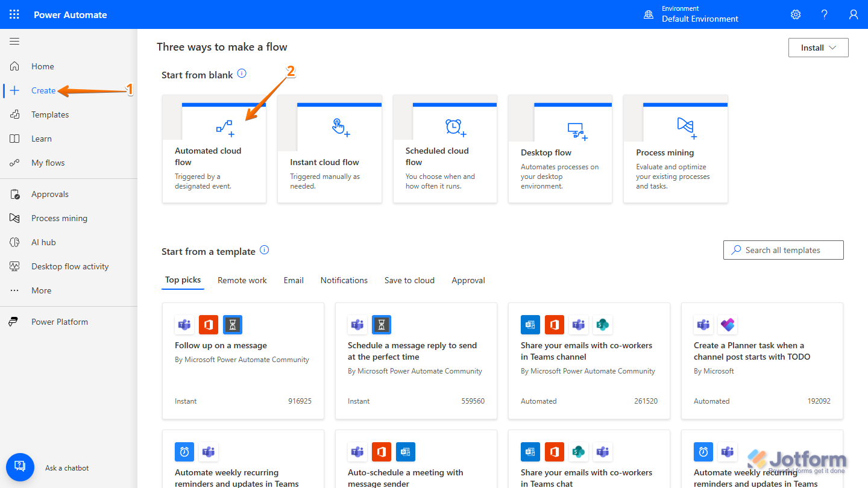Select the AI hub sidebar icon

14,242
